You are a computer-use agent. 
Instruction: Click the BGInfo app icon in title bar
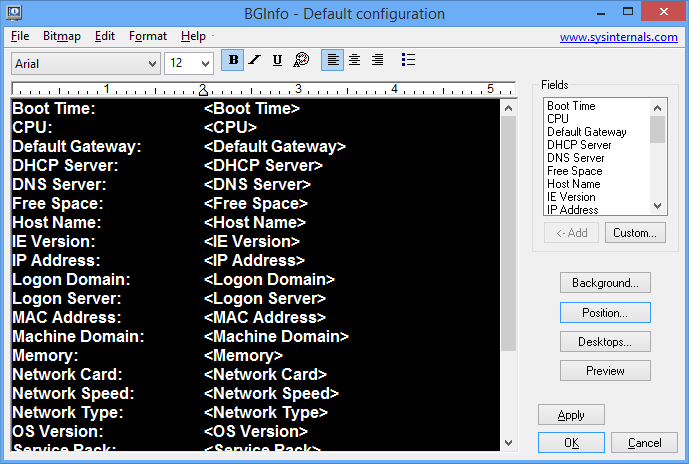[x=14, y=12]
